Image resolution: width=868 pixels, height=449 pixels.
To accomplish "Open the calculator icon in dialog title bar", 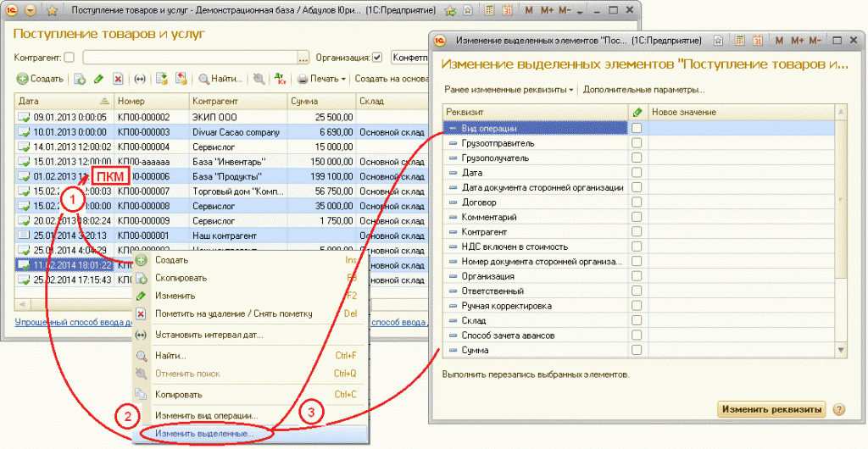I will click(739, 41).
